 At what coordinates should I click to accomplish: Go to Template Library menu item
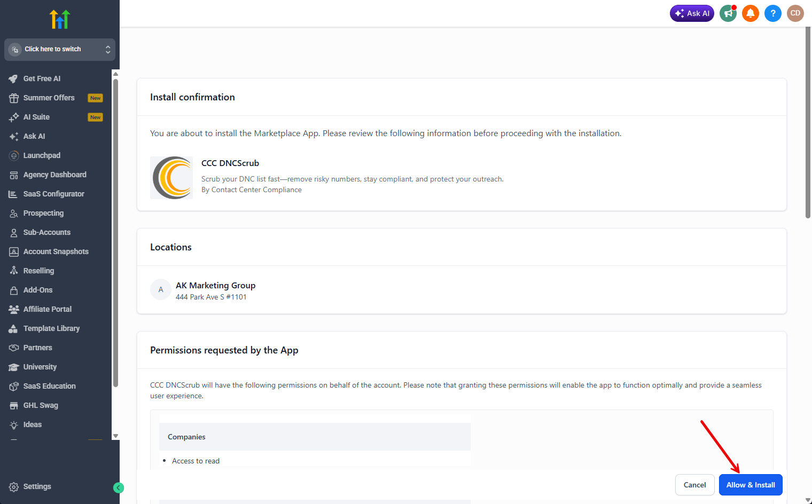tap(51, 328)
